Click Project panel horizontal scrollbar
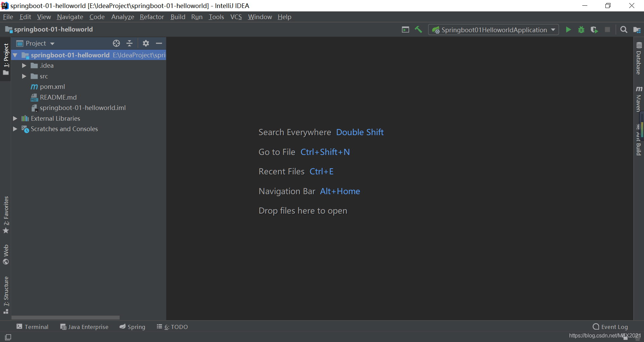 click(x=65, y=318)
